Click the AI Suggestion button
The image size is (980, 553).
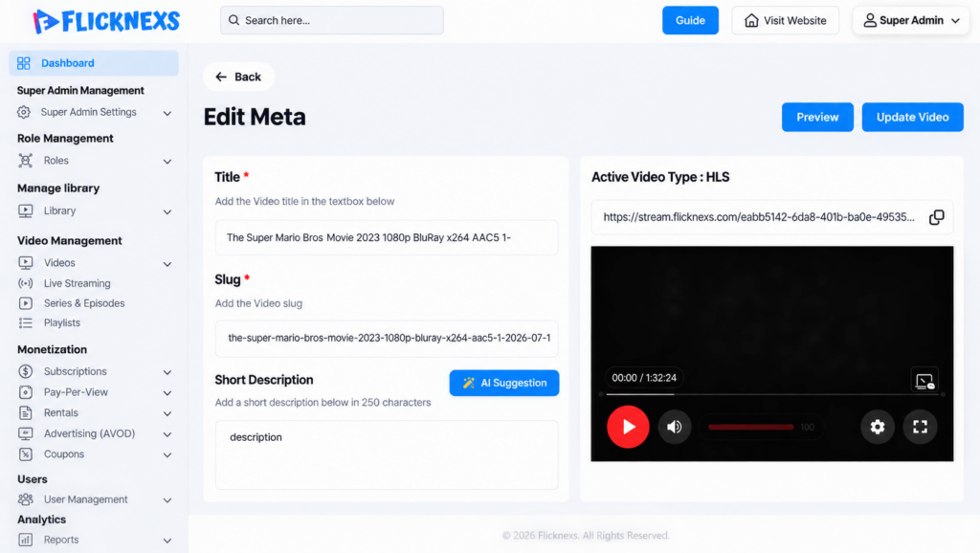click(x=503, y=383)
